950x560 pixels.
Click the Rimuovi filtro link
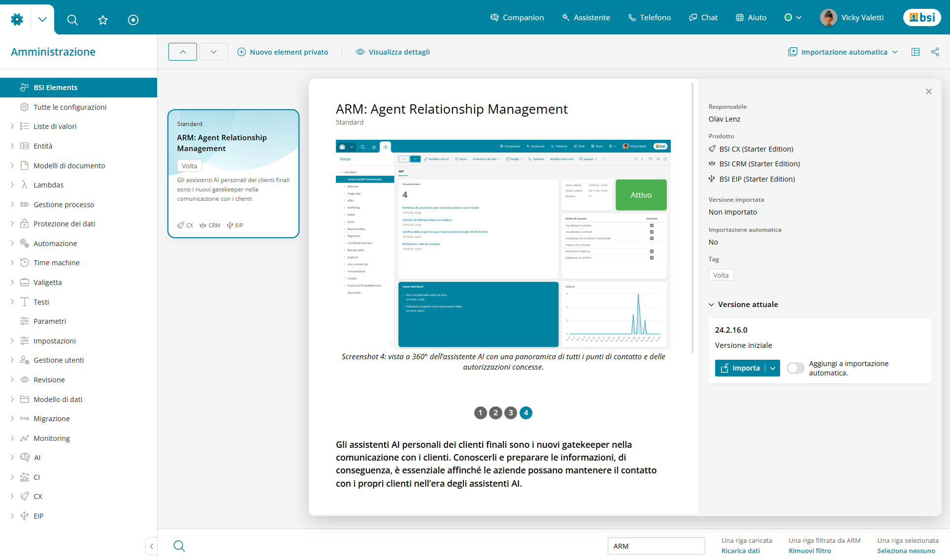point(809,551)
